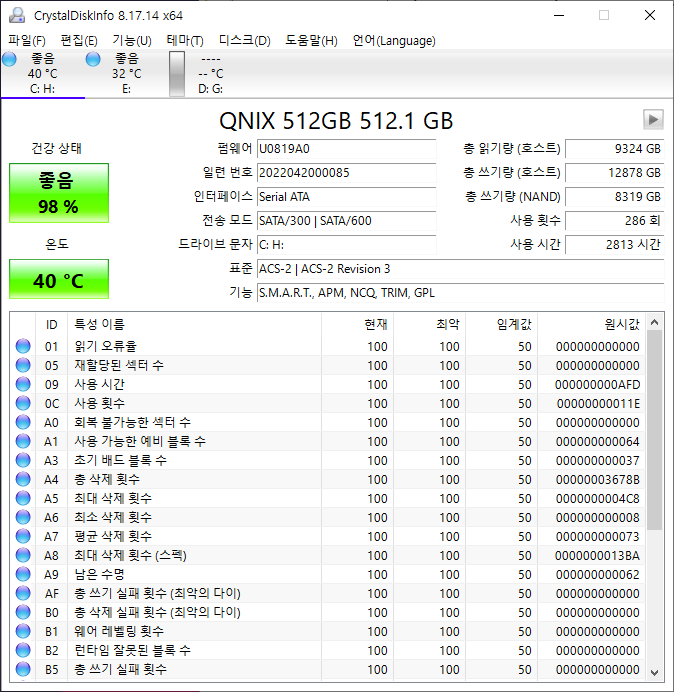
Task: Click blue status orb for E: disk
Action: [x=93, y=59]
